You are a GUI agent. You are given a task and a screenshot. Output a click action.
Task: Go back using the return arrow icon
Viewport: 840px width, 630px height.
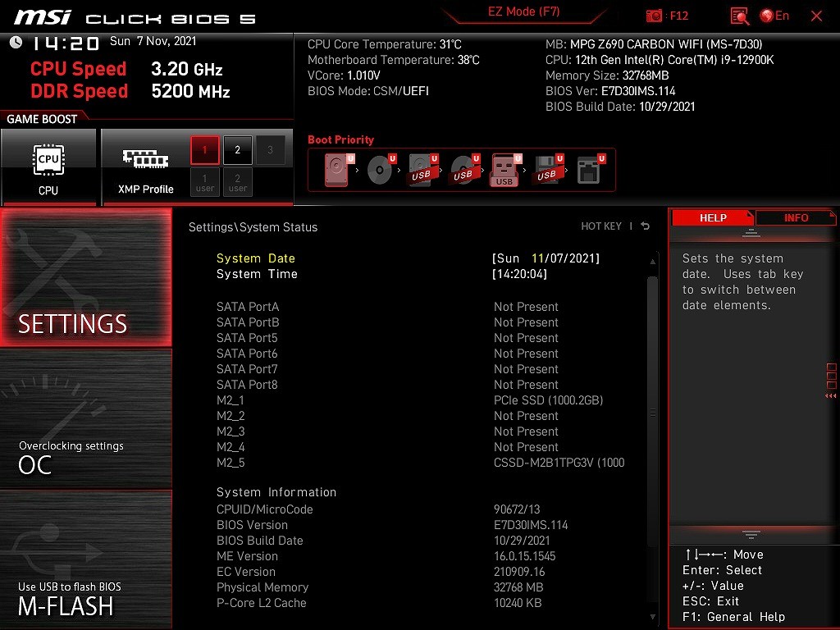645,226
